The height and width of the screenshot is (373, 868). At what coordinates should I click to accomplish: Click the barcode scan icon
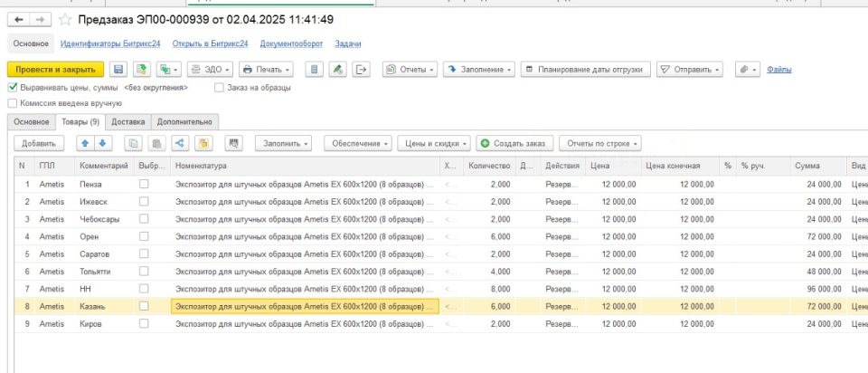tap(233, 143)
